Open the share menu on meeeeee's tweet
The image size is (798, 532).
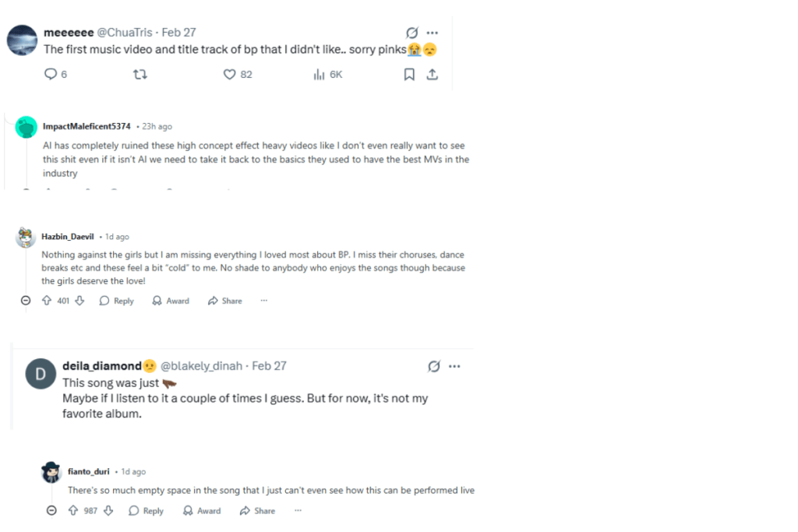432,75
